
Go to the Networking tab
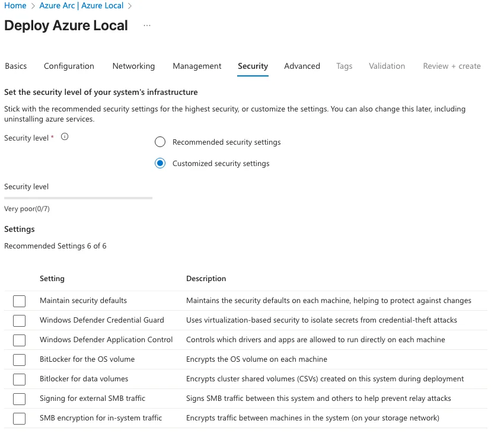[133, 66]
